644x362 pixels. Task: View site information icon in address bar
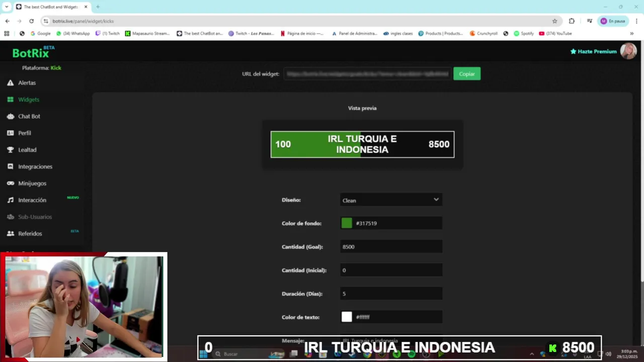click(x=46, y=21)
